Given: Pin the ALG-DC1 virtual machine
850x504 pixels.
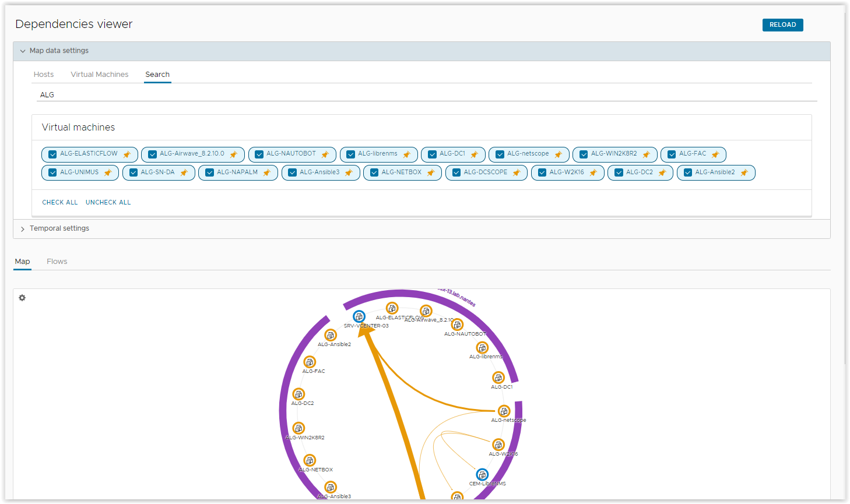Looking at the screenshot, I should pyautogui.click(x=474, y=154).
